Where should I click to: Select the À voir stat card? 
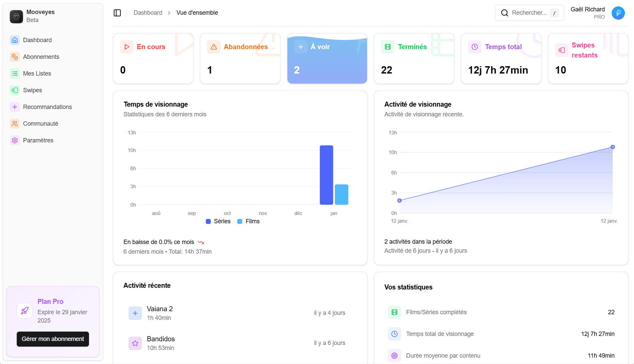[327, 58]
